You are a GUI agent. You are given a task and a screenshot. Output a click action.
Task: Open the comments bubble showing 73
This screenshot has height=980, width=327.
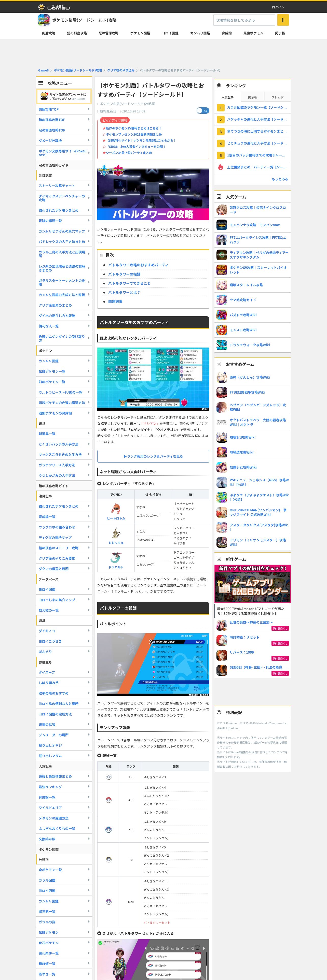point(202,111)
